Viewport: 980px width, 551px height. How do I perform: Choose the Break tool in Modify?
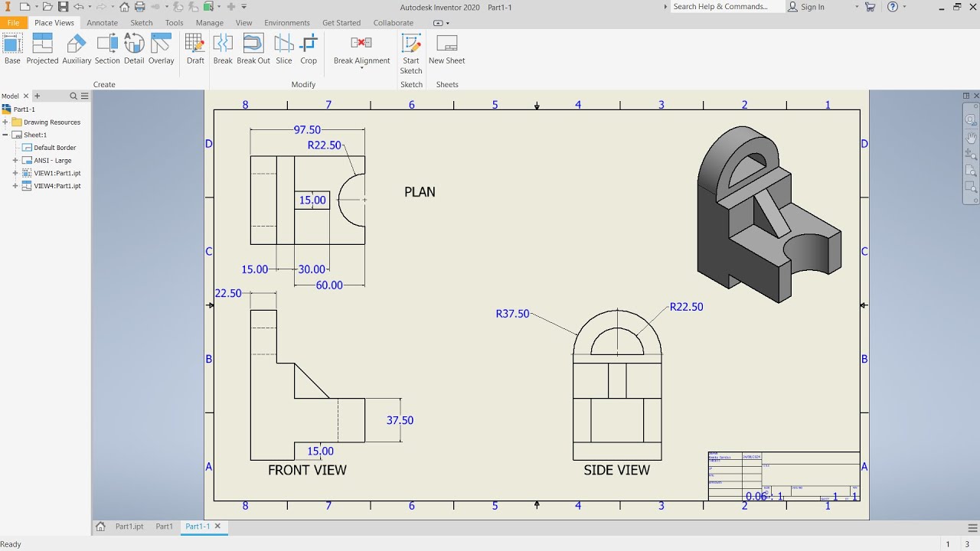223,49
